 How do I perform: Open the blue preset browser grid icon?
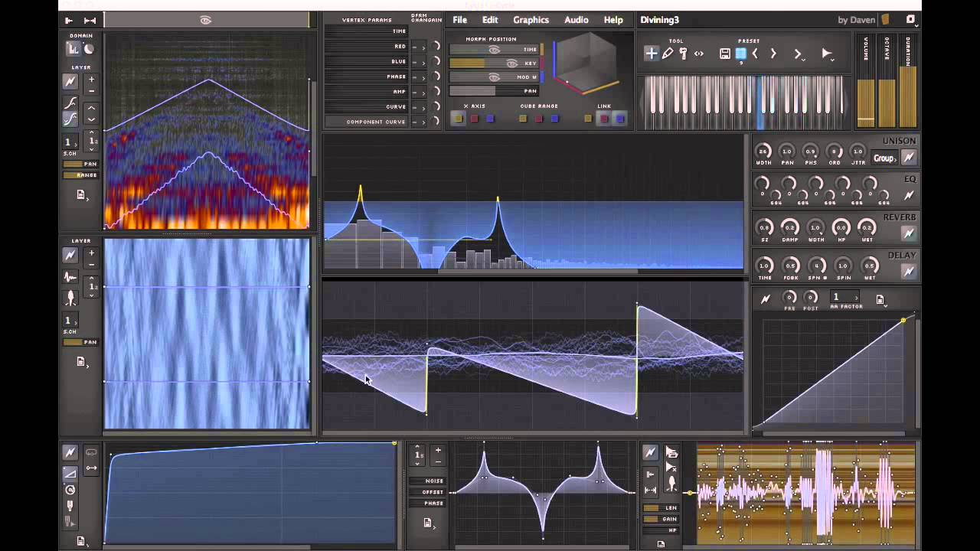coord(741,54)
